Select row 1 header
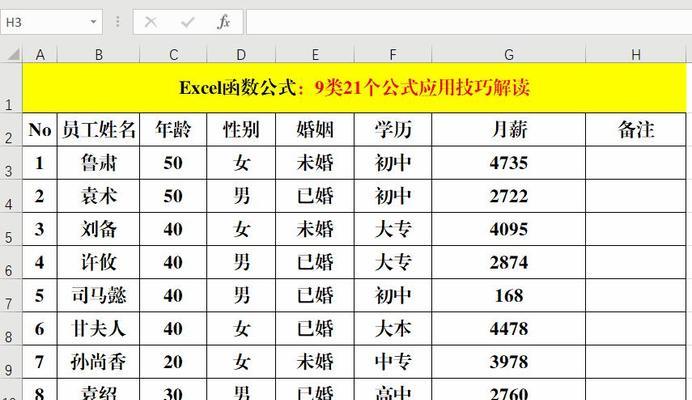Image resolution: width=692 pixels, height=400 pixels. (11, 88)
